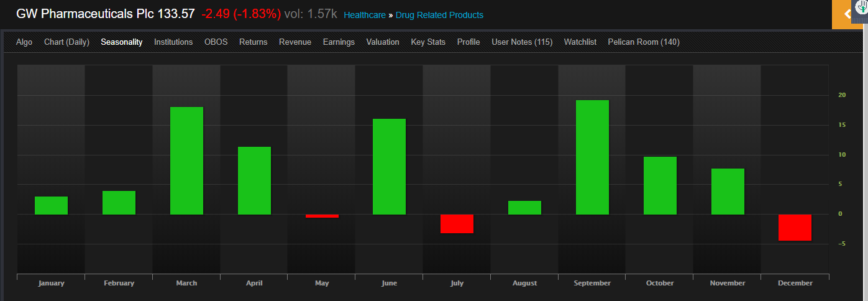Follow the Healthcare sector link
Screen dimensions: 868x301
pos(364,15)
